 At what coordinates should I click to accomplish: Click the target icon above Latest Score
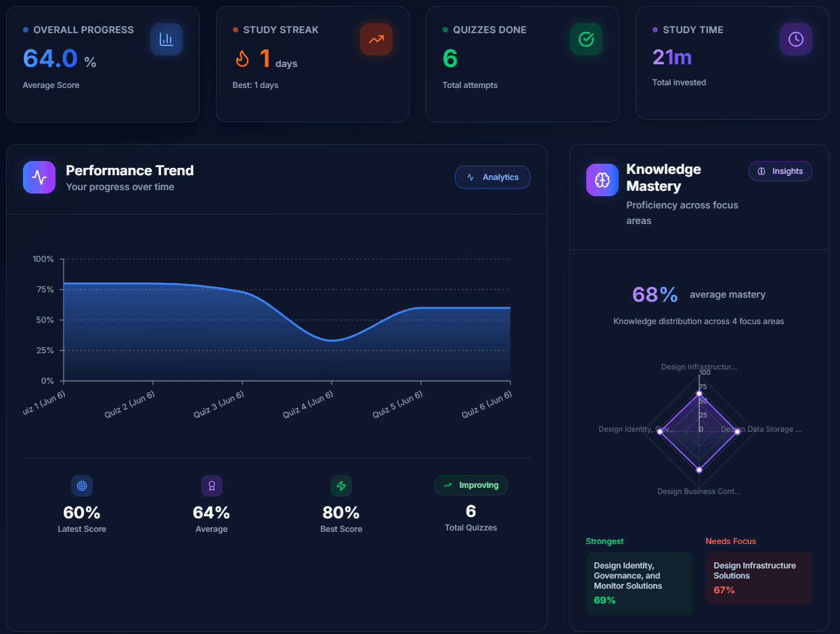pyautogui.click(x=82, y=486)
